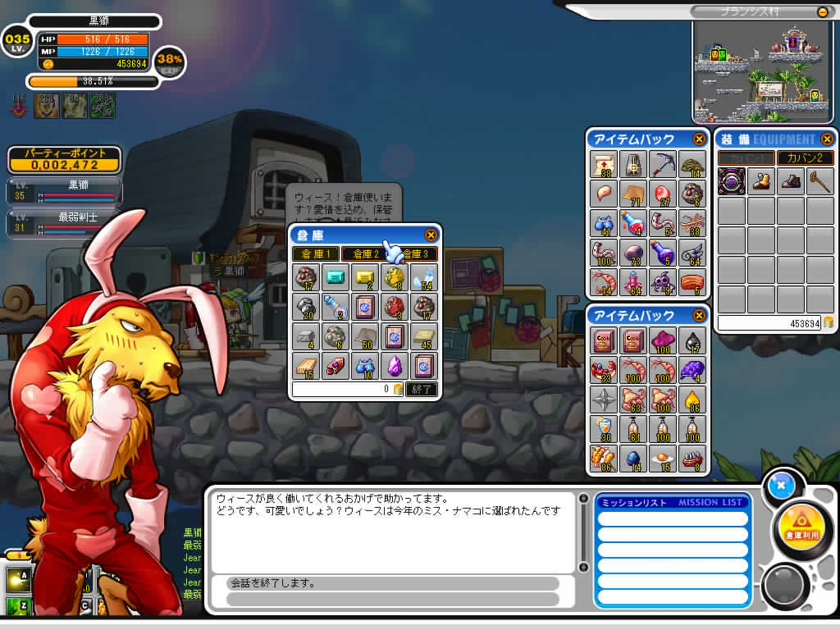This screenshot has height=630, width=840.
Task: Choose the 会話を終了します dialog option
Action: pos(392,583)
